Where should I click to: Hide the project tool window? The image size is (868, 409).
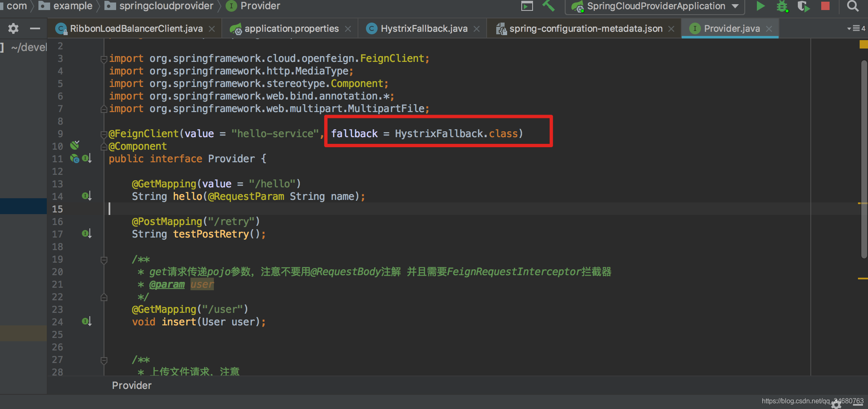(35, 28)
